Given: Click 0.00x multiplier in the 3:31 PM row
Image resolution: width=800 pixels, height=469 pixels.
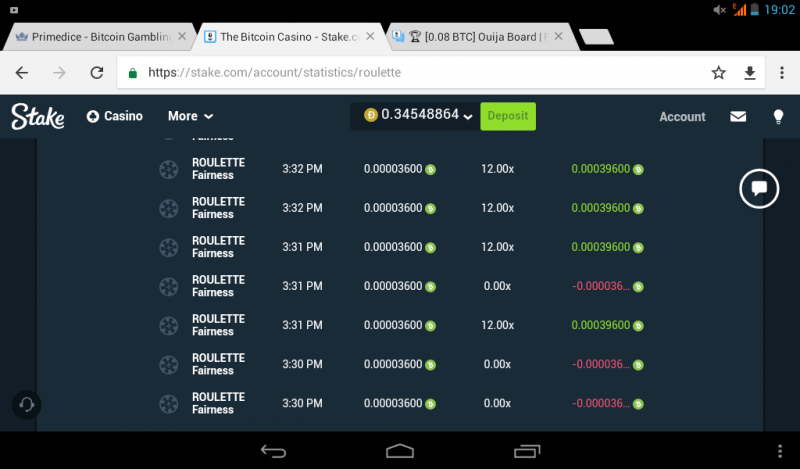Looking at the screenshot, I should (497, 286).
